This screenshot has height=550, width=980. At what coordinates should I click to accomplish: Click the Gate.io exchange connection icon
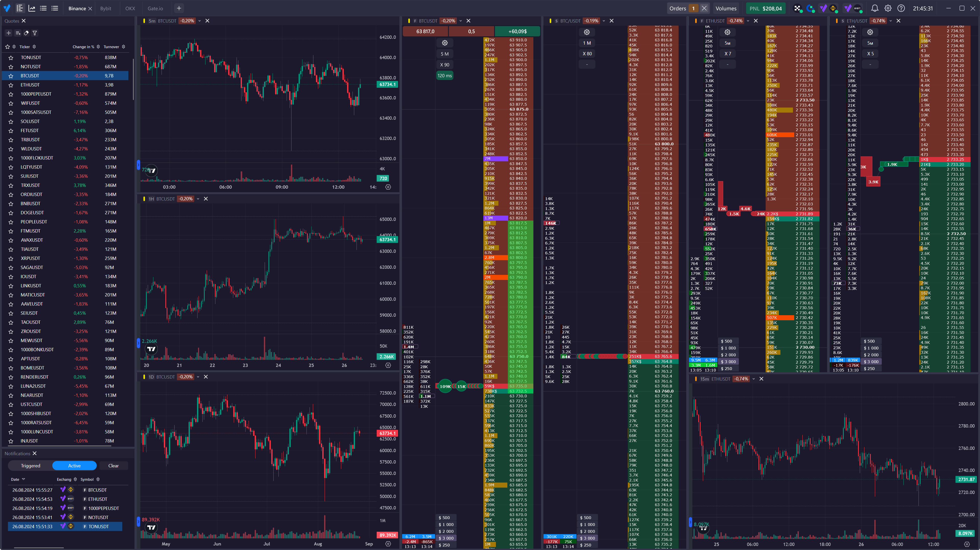tap(810, 8)
